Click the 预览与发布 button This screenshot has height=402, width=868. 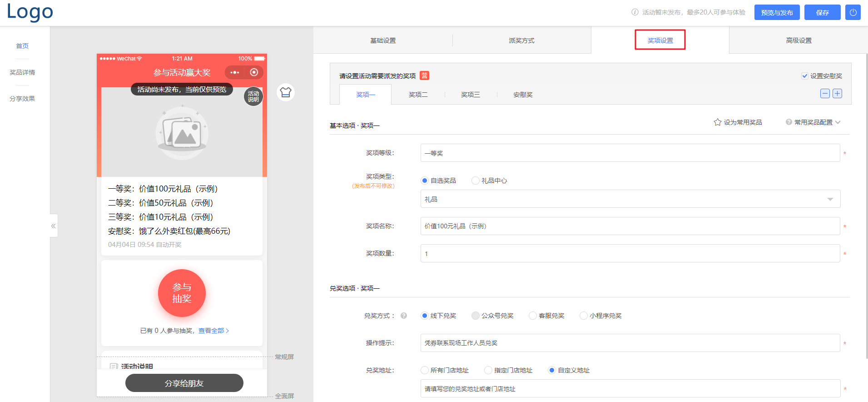[777, 12]
